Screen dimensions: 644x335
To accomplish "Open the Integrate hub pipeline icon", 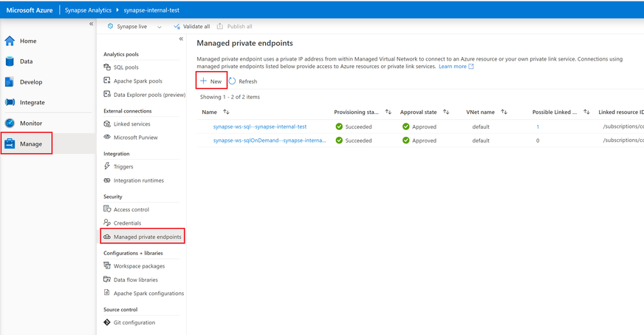I will [10, 102].
